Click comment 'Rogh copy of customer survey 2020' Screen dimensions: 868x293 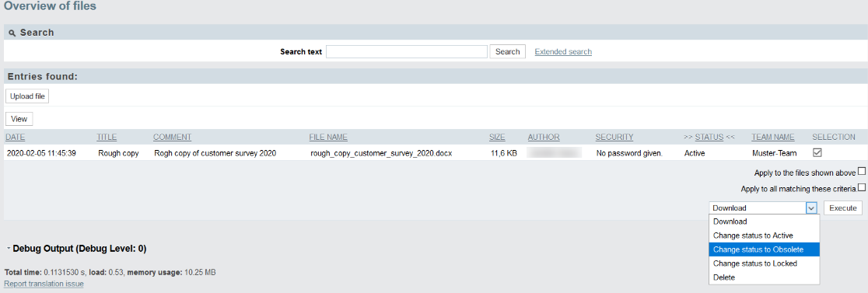coord(215,153)
